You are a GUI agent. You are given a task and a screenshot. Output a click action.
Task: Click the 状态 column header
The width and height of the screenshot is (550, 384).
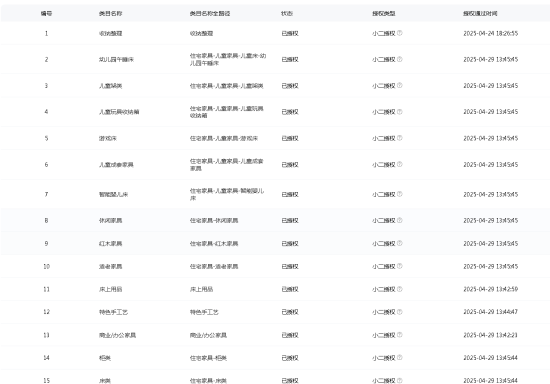tap(287, 14)
